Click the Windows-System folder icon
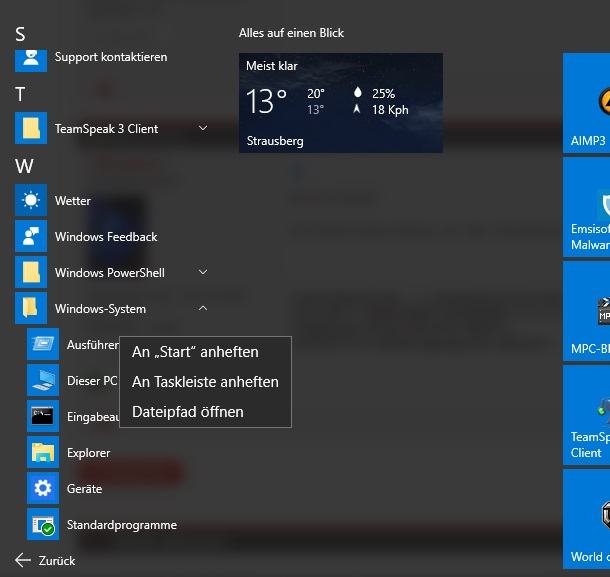Viewport: 610px width, 577px height. (31, 308)
